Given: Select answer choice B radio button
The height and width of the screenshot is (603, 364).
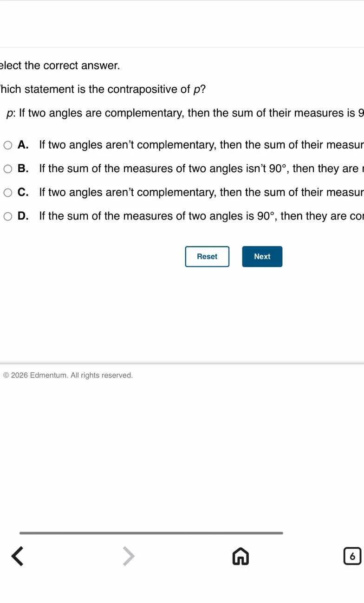Looking at the screenshot, I should click(x=7, y=169).
